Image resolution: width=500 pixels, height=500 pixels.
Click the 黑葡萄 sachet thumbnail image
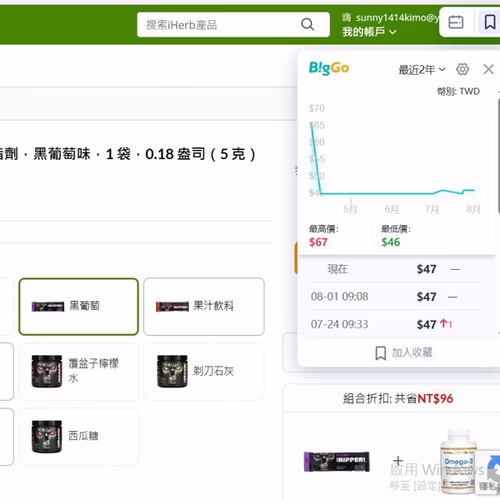coord(48,306)
